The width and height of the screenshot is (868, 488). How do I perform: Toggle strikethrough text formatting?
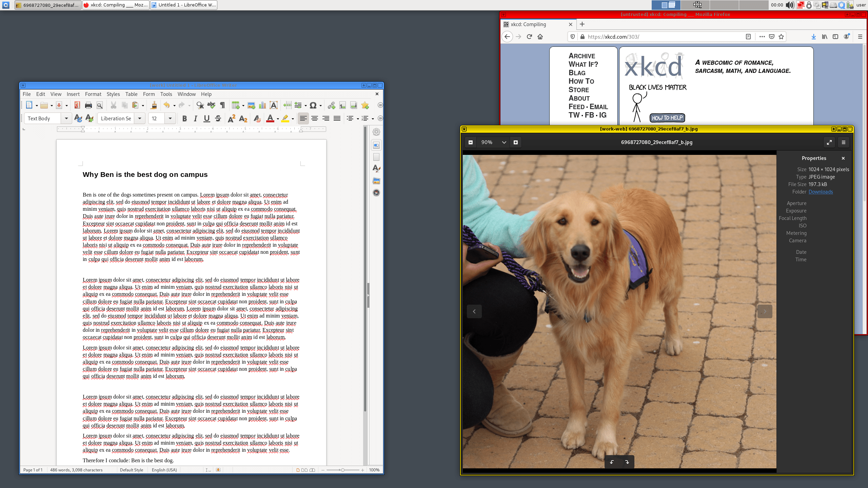tap(218, 118)
